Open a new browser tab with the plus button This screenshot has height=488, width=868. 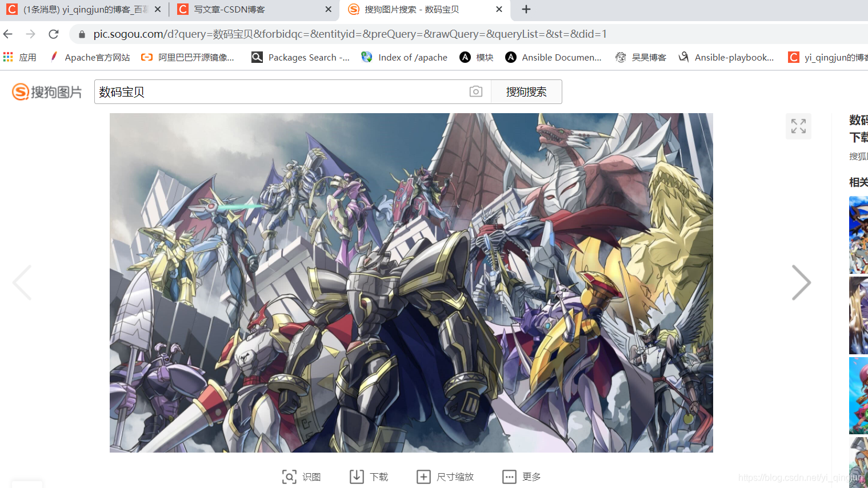click(525, 9)
